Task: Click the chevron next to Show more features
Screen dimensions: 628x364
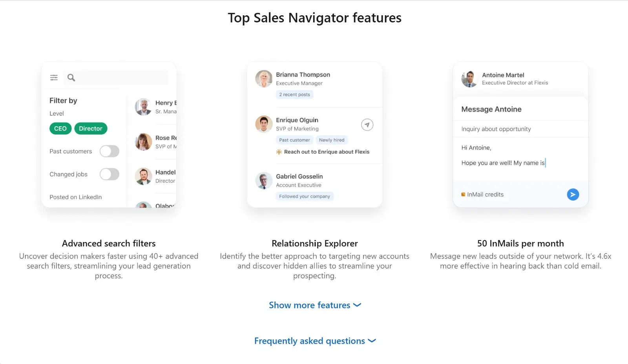Action: point(357,305)
